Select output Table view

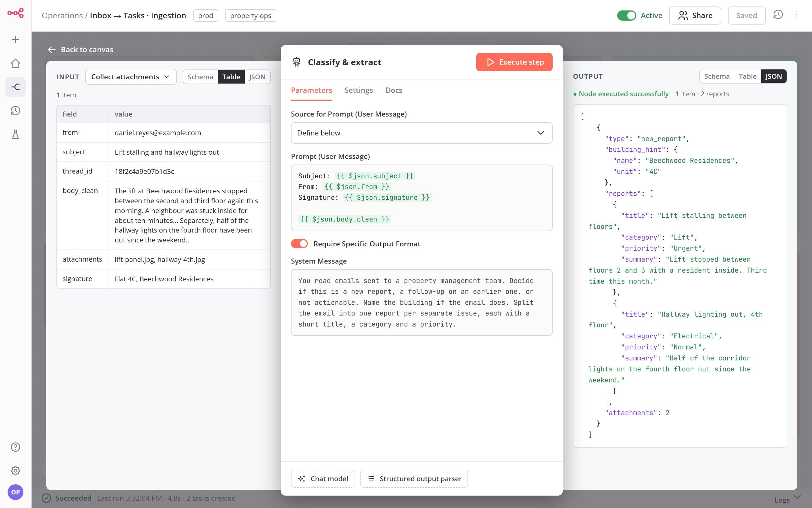click(x=748, y=76)
